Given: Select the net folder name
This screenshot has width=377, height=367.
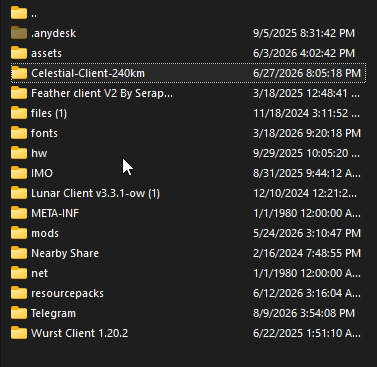Looking at the screenshot, I should (x=39, y=273).
